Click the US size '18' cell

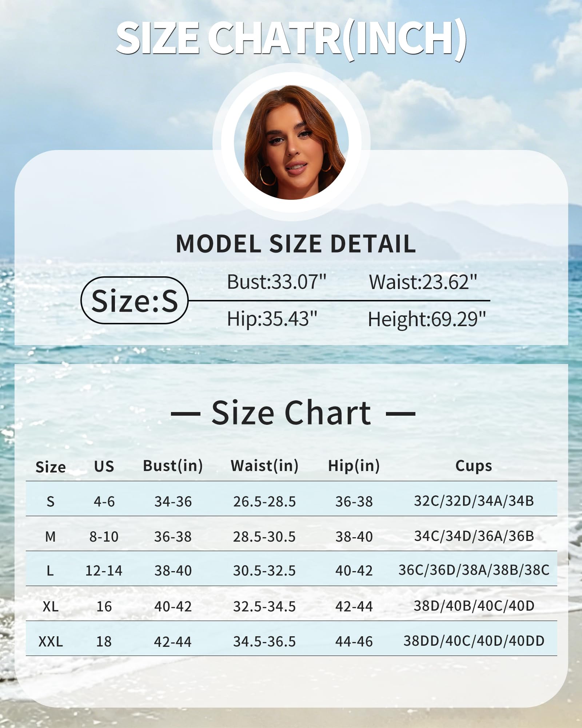coord(104,641)
